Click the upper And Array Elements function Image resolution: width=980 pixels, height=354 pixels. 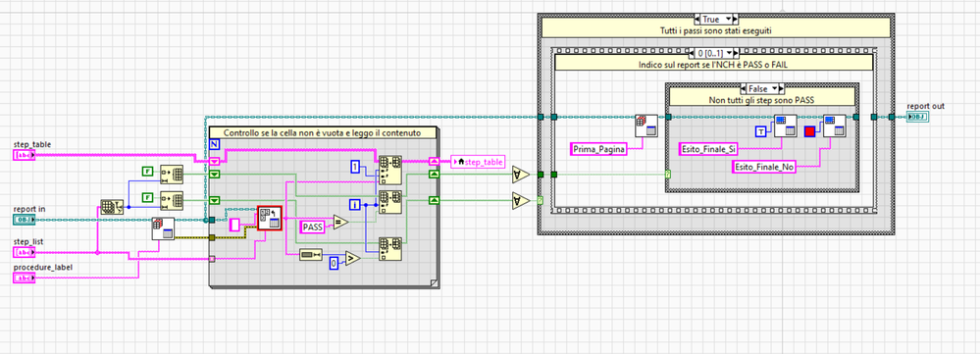pyautogui.click(x=520, y=175)
